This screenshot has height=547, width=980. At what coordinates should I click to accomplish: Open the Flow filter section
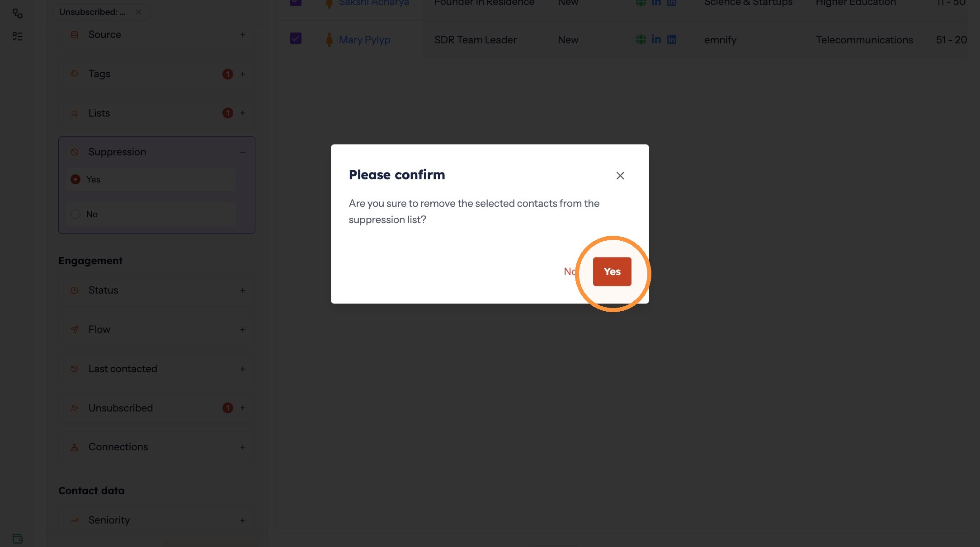coord(156,330)
